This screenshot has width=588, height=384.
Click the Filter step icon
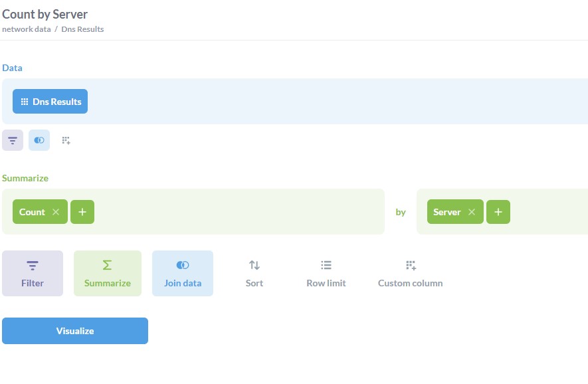point(32,272)
